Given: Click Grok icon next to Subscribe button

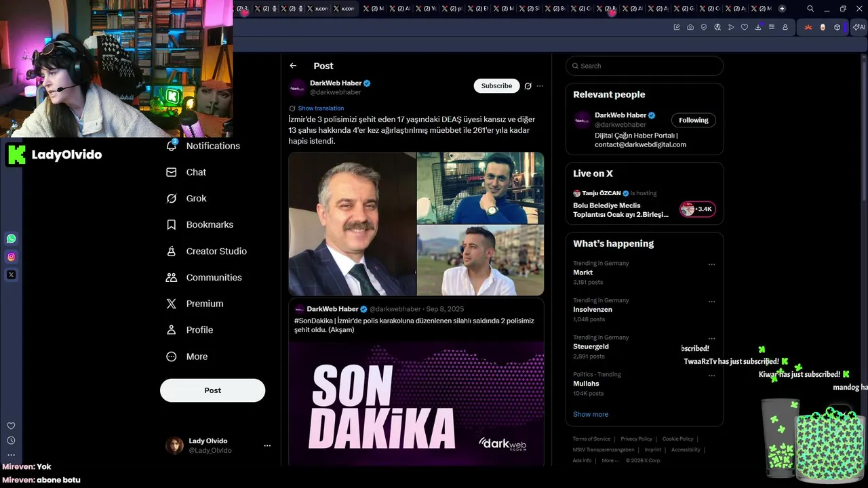Looking at the screenshot, I should (528, 86).
